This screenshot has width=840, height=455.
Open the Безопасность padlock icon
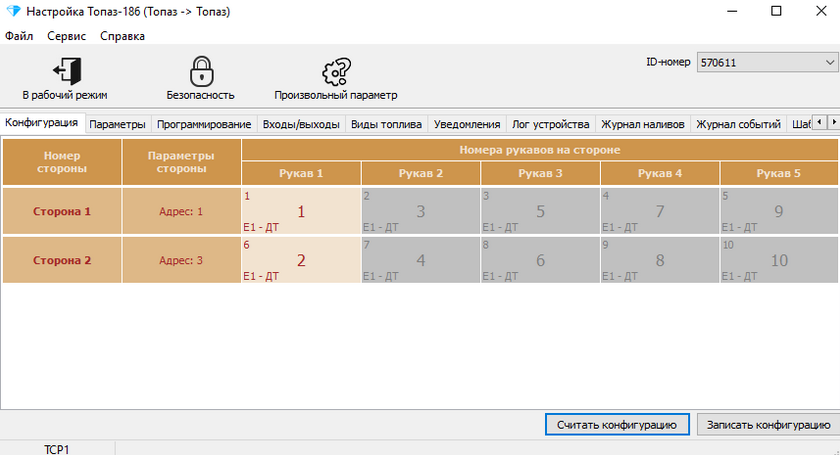pyautogui.click(x=201, y=71)
